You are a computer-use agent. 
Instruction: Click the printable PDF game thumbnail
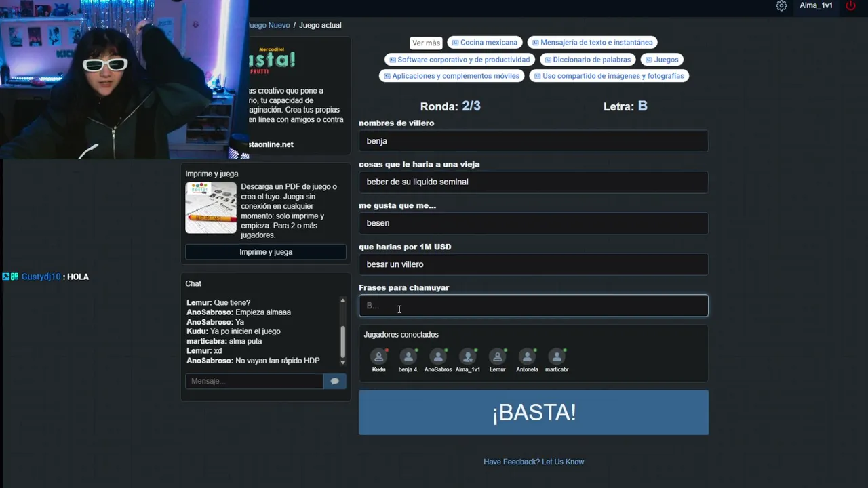(211, 208)
